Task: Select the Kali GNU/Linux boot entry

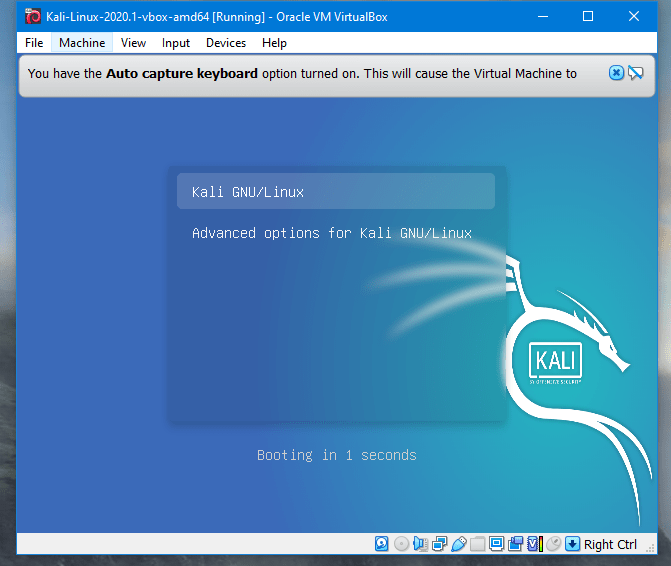Action: click(335, 191)
